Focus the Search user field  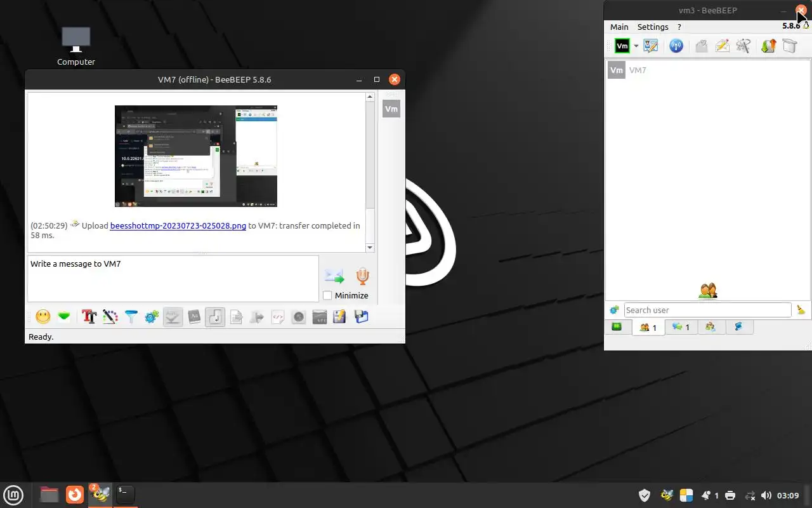point(707,310)
